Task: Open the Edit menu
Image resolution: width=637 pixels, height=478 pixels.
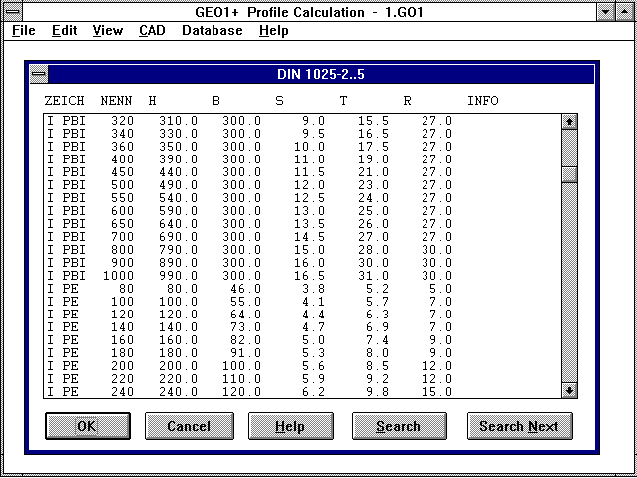Action: pyautogui.click(x=64, y=30)
